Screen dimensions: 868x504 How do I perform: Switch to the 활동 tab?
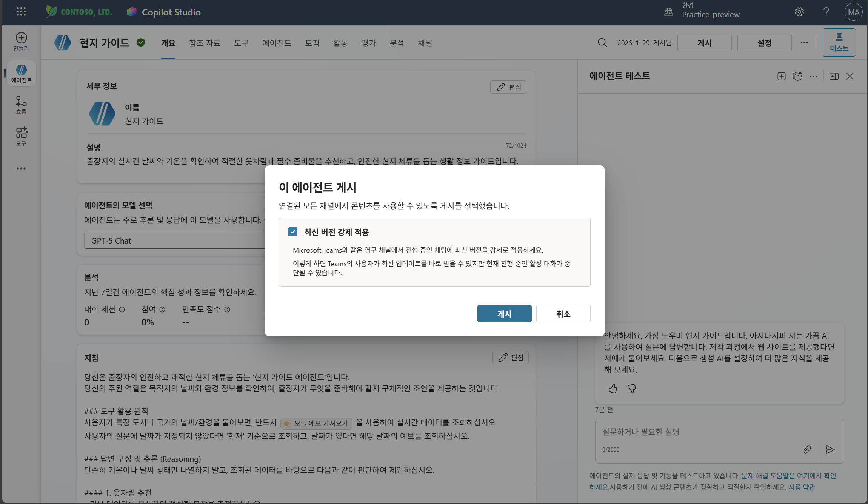[x=340, y=43]
